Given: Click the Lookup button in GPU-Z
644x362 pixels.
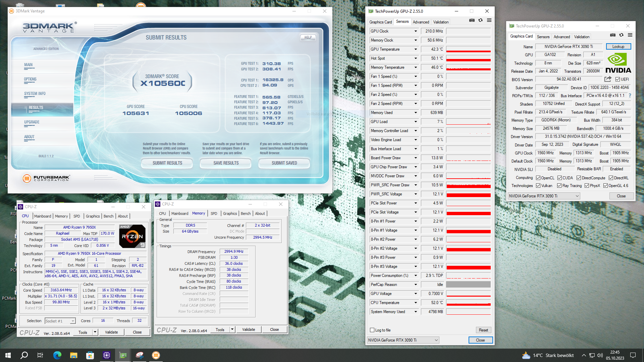Looking at the screenshot, I should 618,47.
